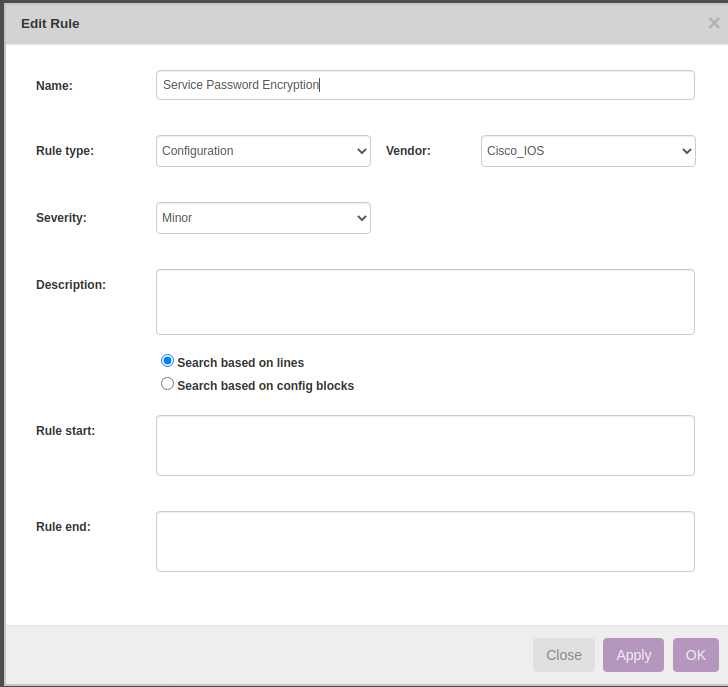
Task: Open the Severity dropdown set to Minor
Action: tap(263, 218)
